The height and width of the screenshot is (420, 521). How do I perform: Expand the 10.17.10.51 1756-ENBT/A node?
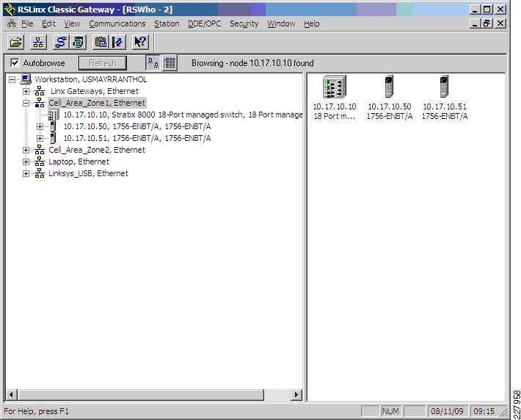pos(40,138)
